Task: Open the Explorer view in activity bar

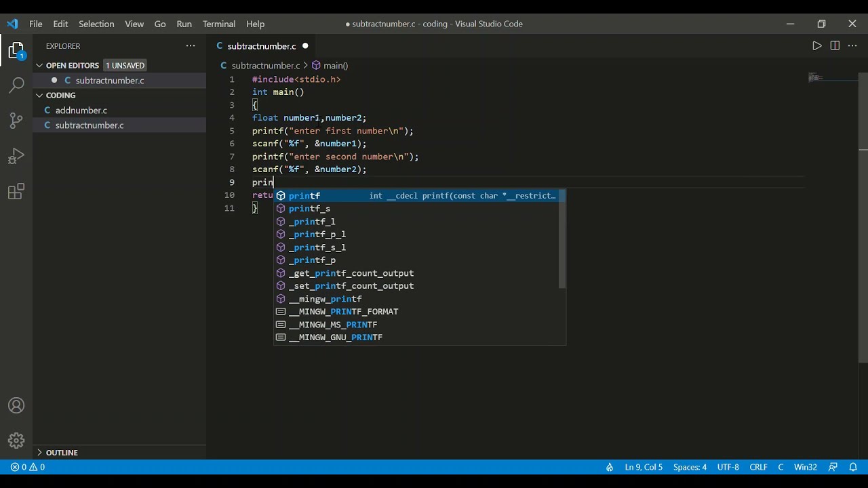Action: pyautogui.click(x=16, y=51)
